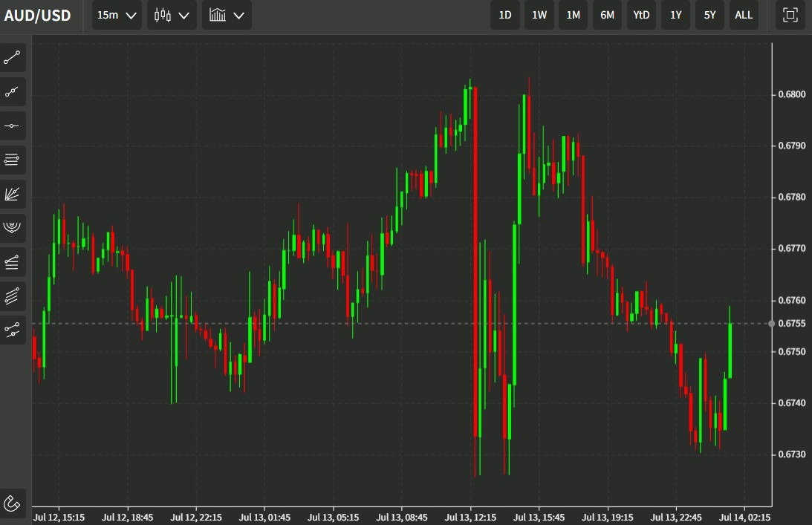Viewport: 812px width, 525px height.
Task: Open the candlestick chart type dropdown
Action: point(172,15)
